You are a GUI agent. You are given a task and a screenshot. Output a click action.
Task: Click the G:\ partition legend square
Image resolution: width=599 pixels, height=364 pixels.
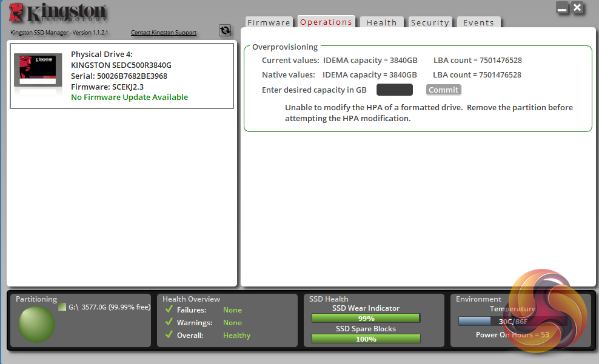62,307
